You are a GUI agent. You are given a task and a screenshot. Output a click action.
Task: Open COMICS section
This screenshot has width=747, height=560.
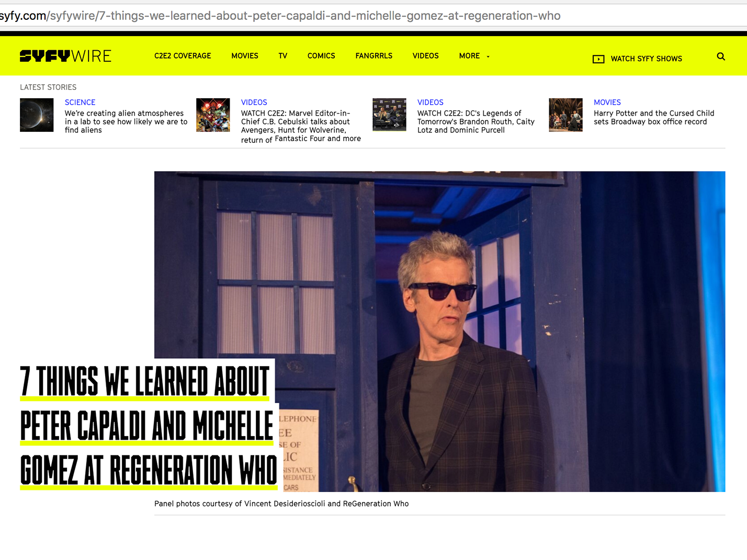coord(321,56)
